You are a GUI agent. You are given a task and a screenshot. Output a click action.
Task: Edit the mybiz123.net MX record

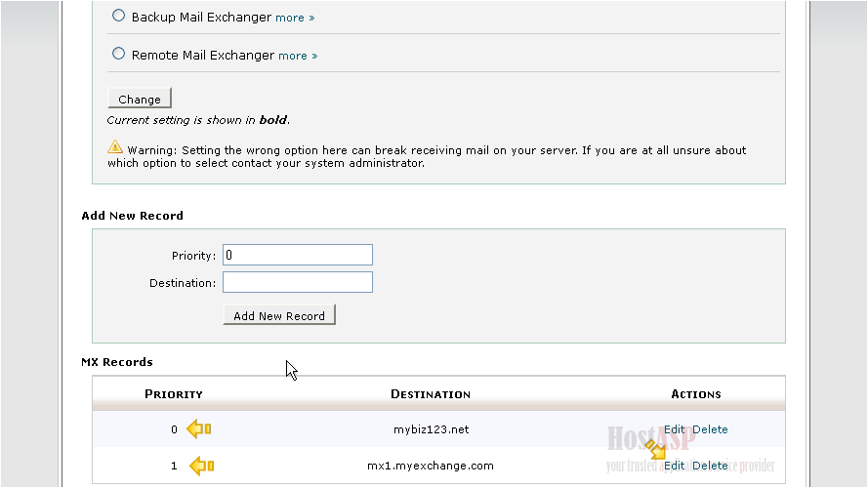675,429
